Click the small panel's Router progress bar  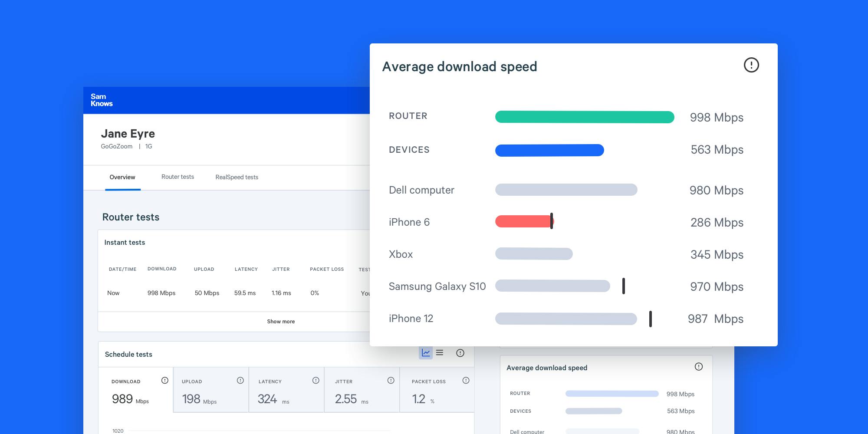click(612, 394)
